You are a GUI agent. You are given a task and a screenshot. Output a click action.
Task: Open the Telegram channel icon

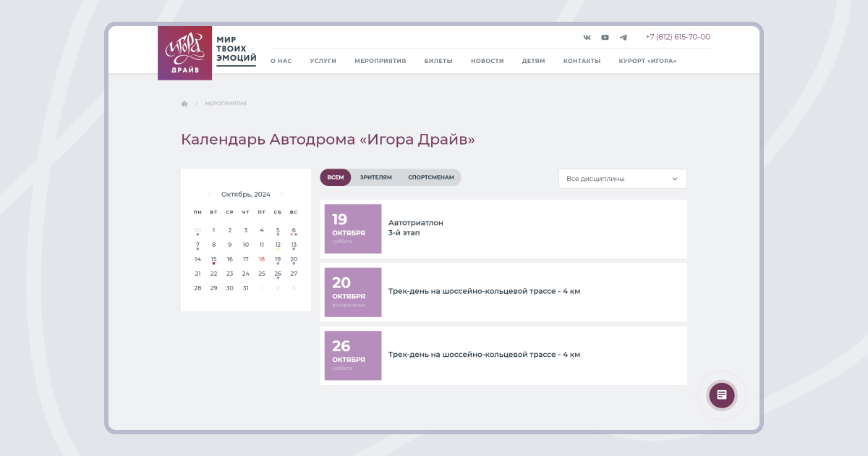624,37
